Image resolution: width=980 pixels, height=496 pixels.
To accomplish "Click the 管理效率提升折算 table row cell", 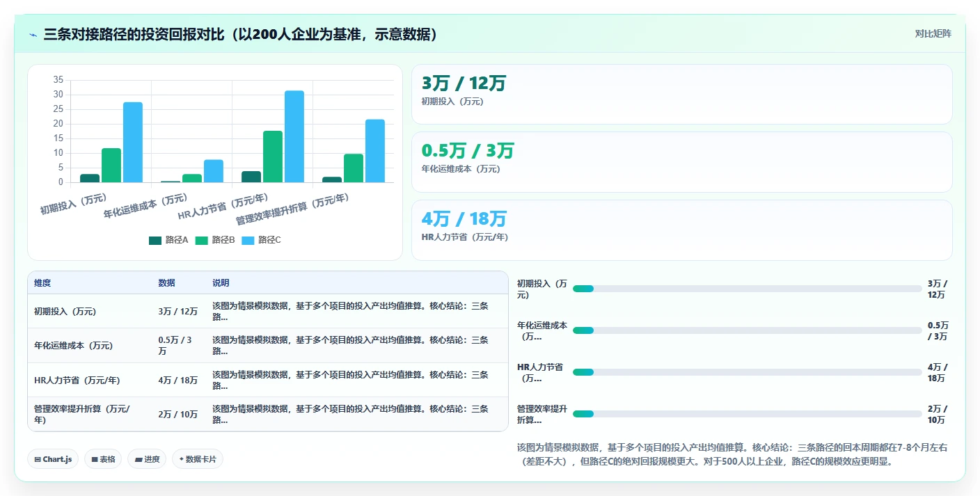I will coord(90,414).
